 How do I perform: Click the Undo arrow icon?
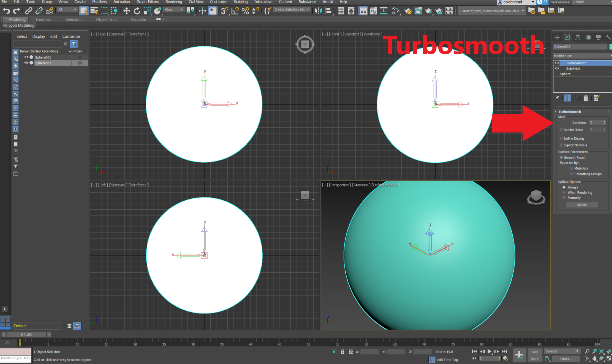[x=6, y=11]
